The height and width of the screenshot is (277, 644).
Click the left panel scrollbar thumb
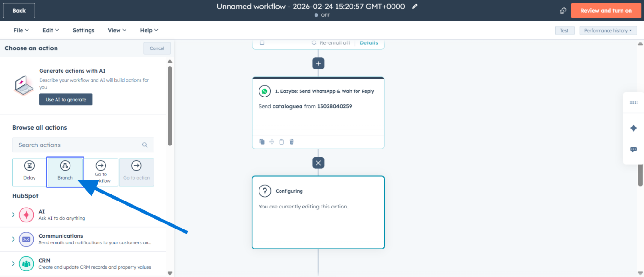click(170, 106)
